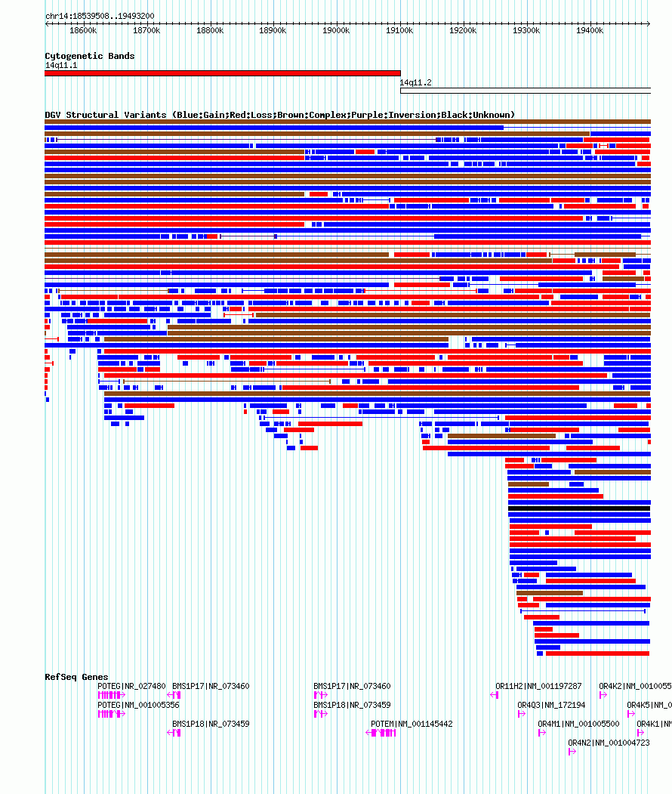Click the 19200k ruler tick label
The height and width of the screenshot is (794, 672).
click(x=463, y=30)
